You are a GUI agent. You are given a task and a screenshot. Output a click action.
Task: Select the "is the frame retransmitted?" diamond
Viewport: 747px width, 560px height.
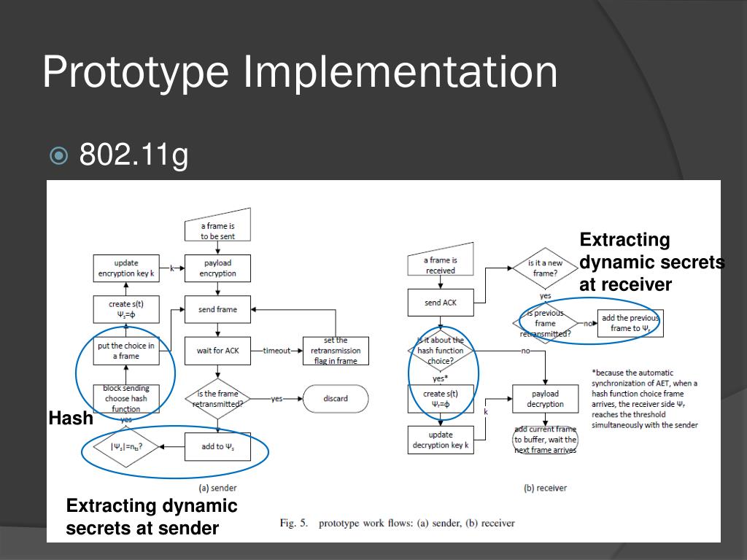pyautogui.click(x=217, y=399)
